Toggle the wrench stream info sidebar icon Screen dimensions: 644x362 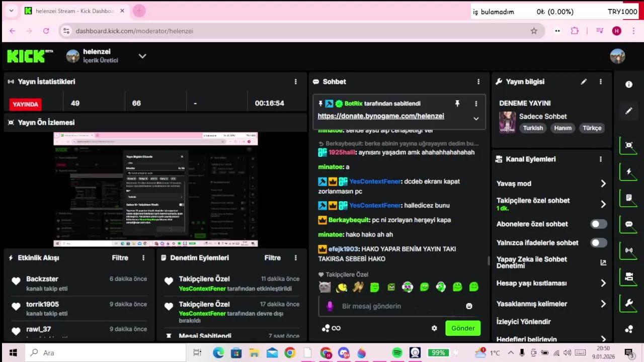(629, 303)
